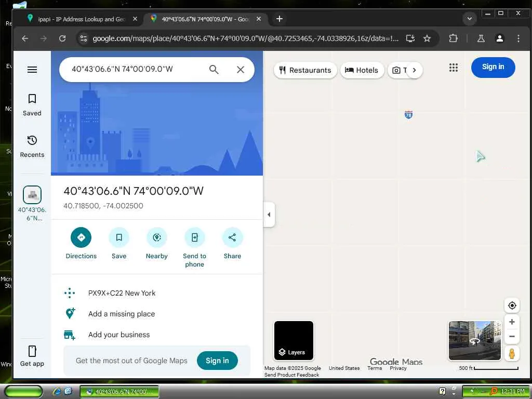532x399 pixels.
Task: Open the Privacy link
Action: click(x=398, y=368)
